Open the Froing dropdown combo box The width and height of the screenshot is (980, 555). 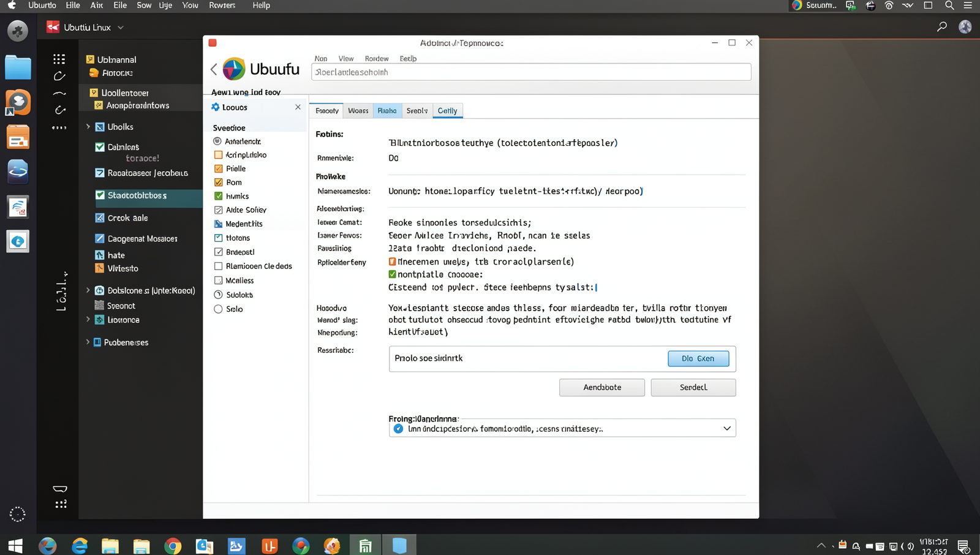point(562,428)
